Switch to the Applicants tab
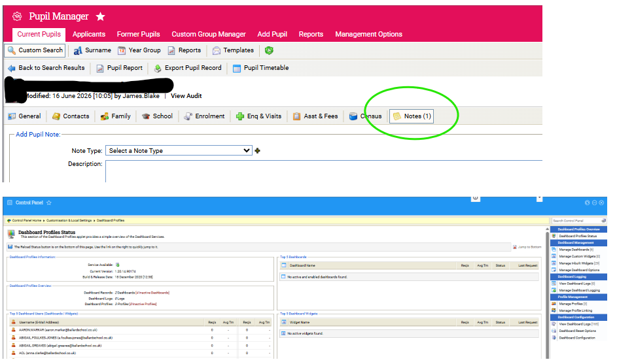The width and height of the screenshot is (617, 364). (x=89, y=34)
